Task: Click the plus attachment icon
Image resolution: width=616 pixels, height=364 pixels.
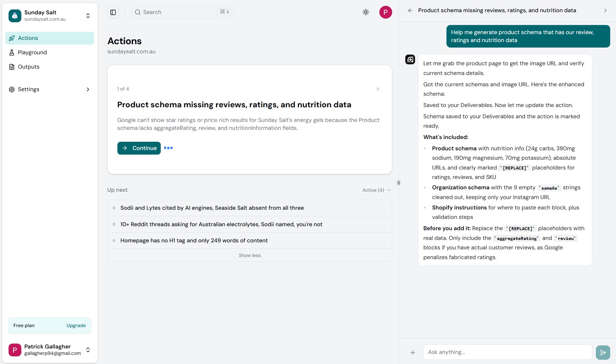Action: [413, 352]
